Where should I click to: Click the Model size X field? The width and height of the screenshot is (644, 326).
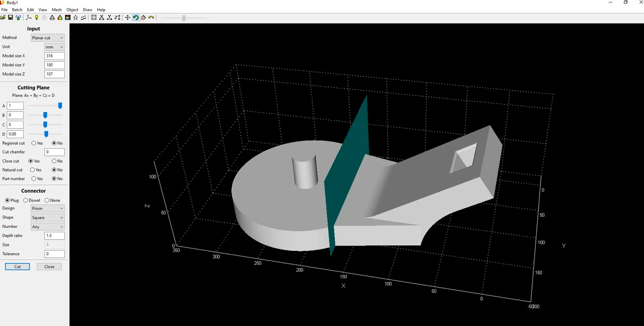[x=55, y=56]
